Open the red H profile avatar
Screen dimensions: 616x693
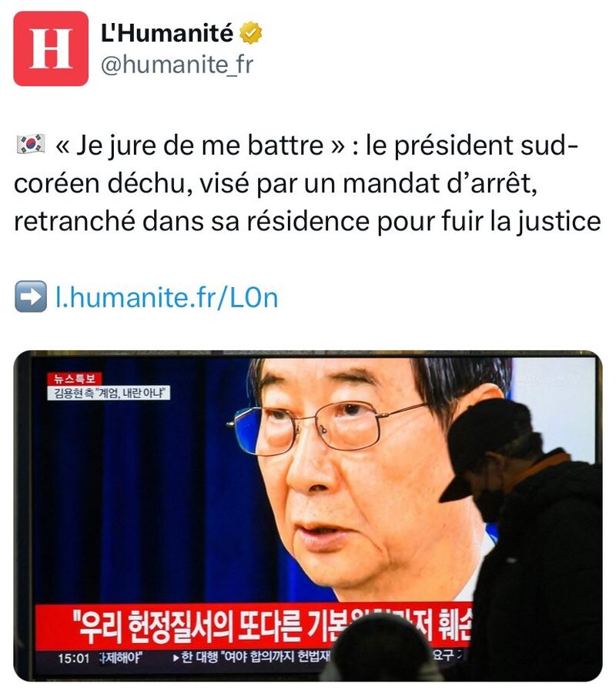coord(51,49)
